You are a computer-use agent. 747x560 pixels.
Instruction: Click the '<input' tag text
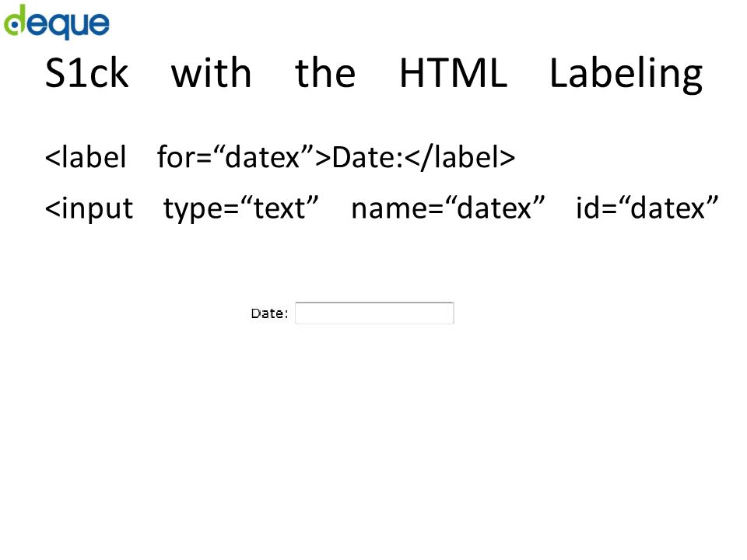click(89, 208)
